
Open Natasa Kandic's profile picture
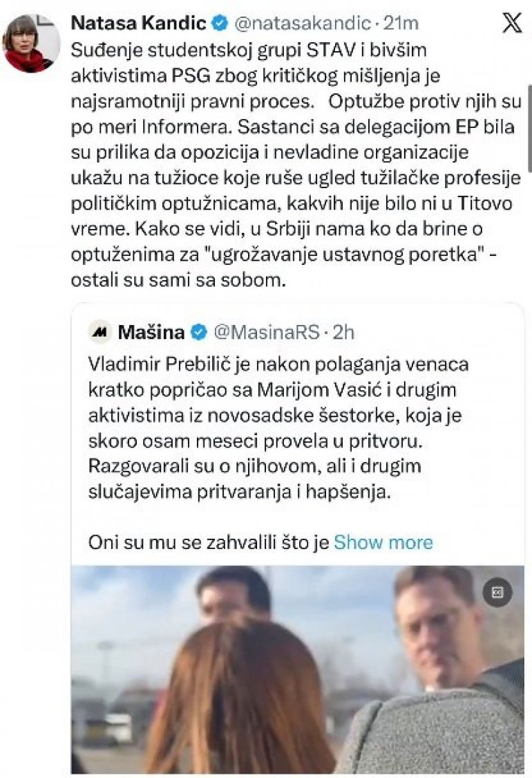(x=28, y=43)
